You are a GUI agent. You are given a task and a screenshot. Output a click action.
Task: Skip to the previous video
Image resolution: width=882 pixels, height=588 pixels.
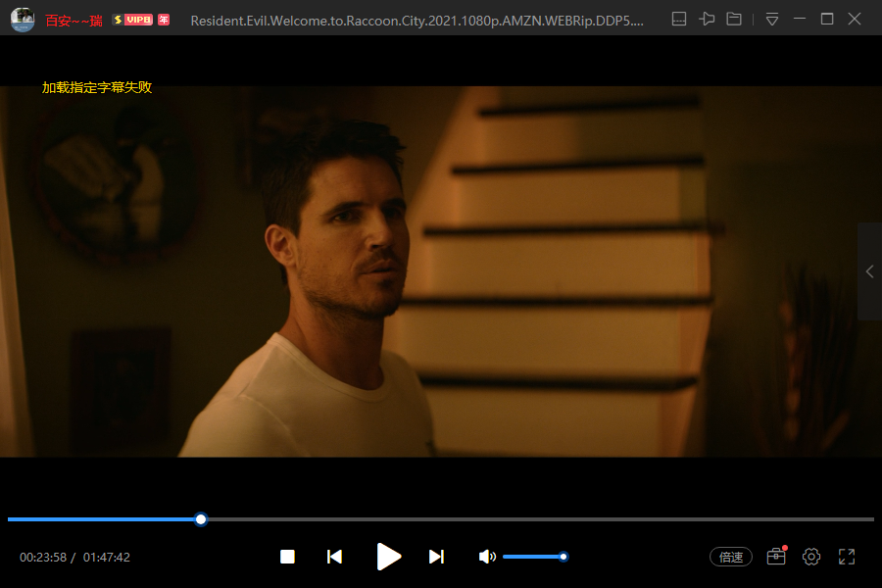point(334,557)
